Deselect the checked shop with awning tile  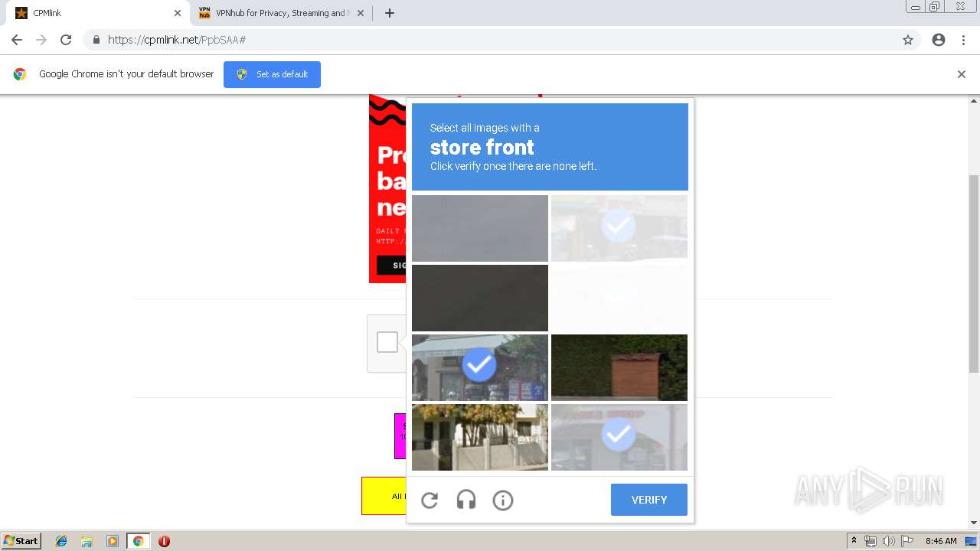[x=480, y=367]
